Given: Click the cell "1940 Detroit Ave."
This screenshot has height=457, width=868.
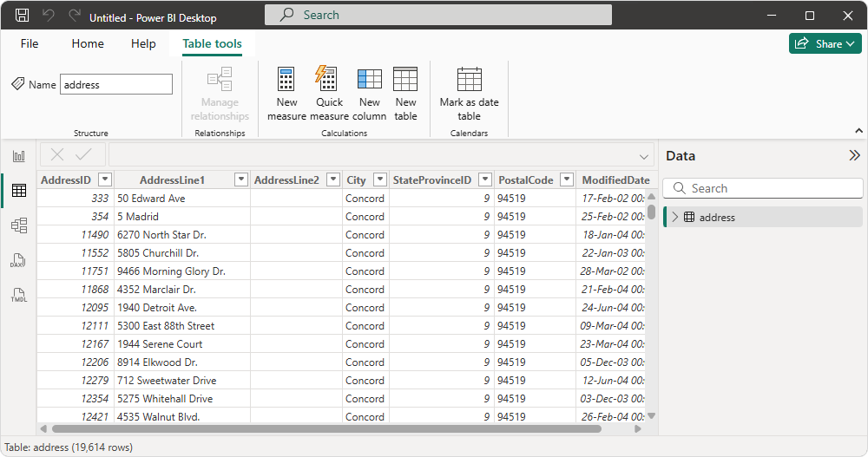Looking at the screenshot, I should point(182,308).
